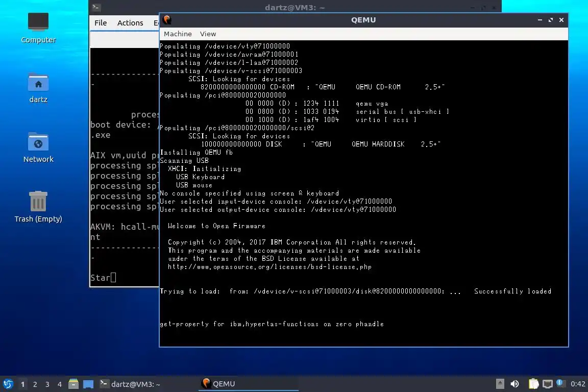
Task: Click the 'Scanning USB' line
Action: (184, 161)
